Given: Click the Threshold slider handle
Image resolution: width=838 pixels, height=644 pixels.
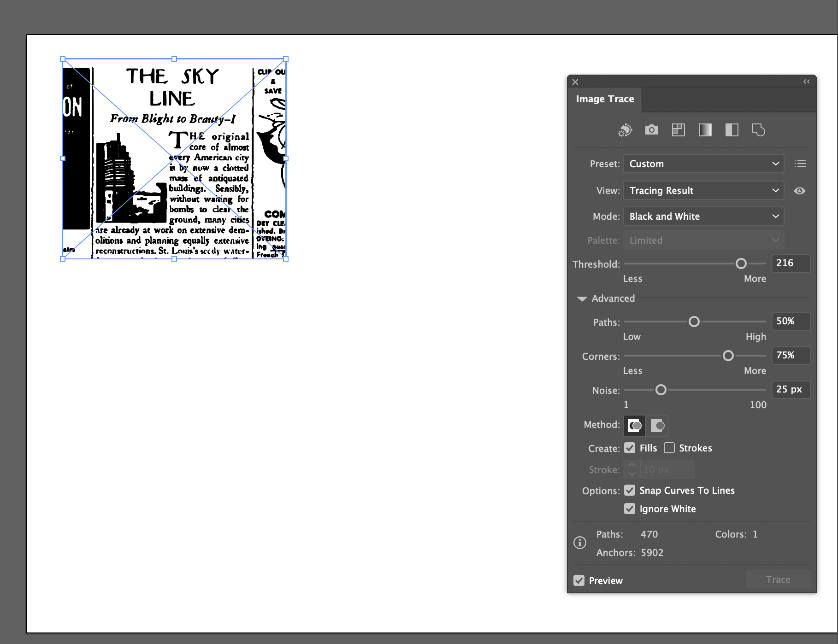Looking at the screenshot, I should 741,263.
